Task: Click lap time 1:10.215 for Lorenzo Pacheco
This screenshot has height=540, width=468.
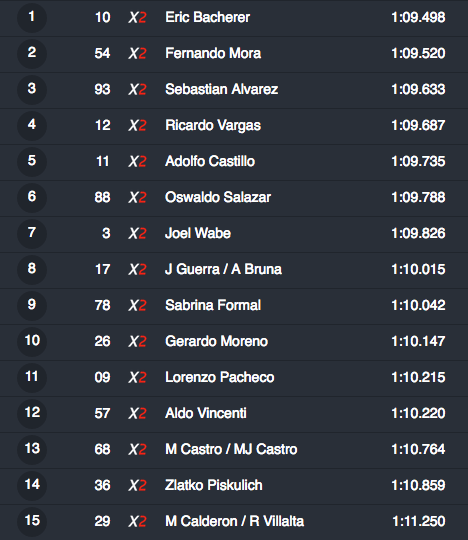Action: click(x=418, y=377)
